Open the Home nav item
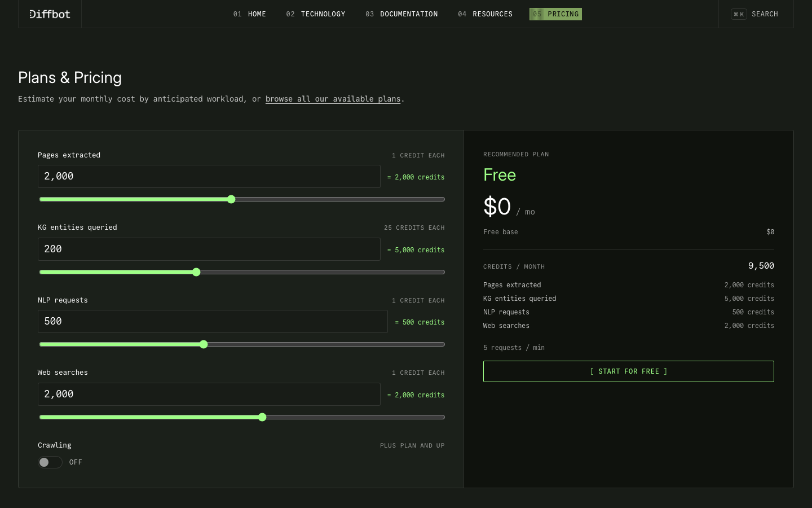812x508 pixels. pos(250,14)
